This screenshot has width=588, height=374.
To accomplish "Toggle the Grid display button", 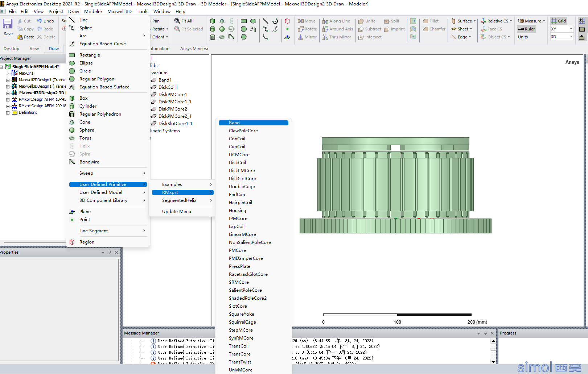I will coord(558,21).
